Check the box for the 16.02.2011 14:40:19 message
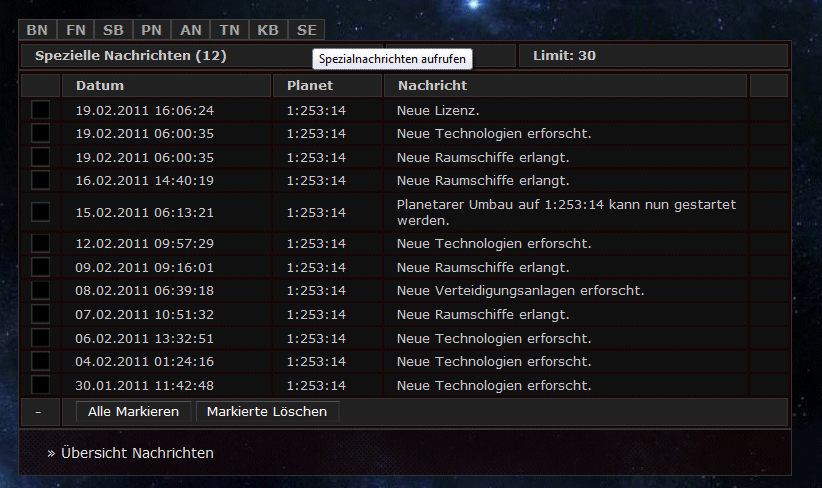822x488 pixels. tap(40, 180)
